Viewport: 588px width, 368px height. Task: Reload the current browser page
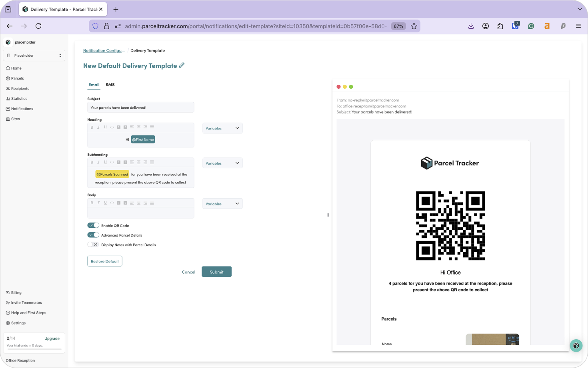[38, 26]
